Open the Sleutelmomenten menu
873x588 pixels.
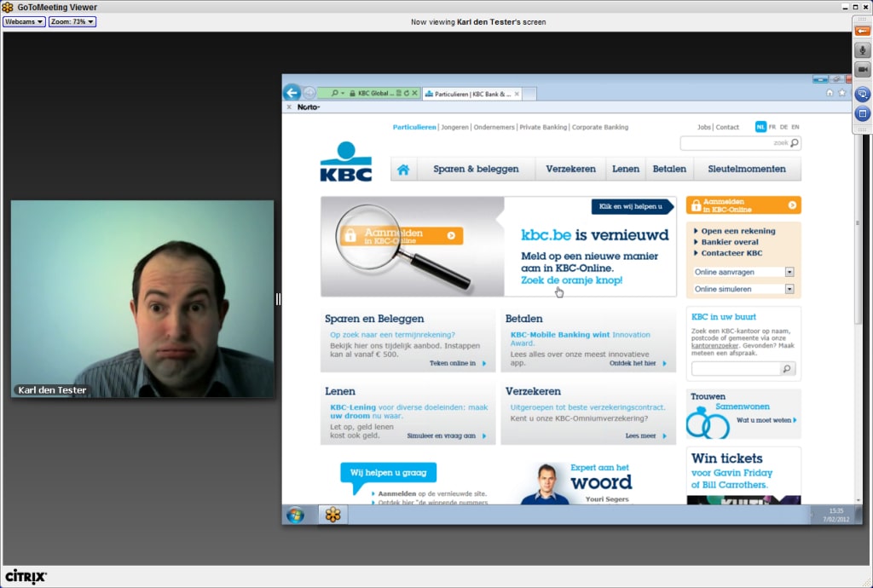point(747,169)
